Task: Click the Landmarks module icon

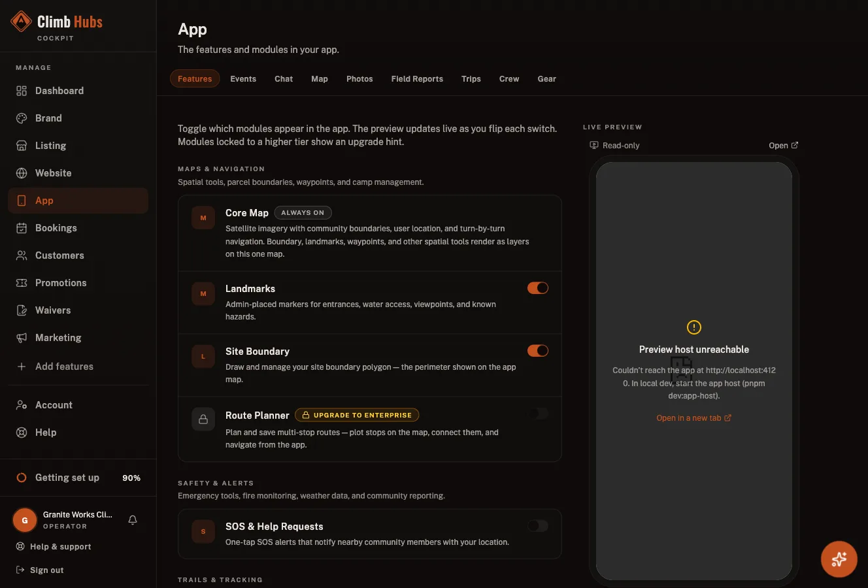Action: 203,293
